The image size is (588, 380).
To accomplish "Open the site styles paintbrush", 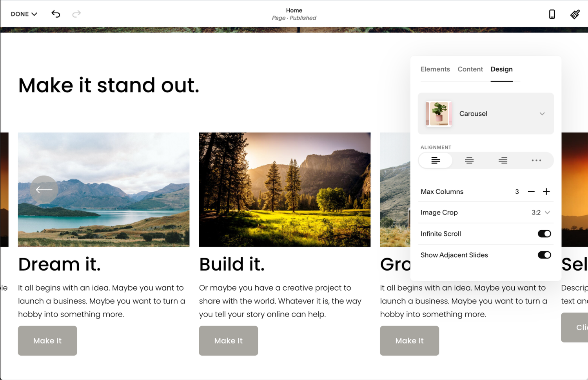I will (574, 14).
